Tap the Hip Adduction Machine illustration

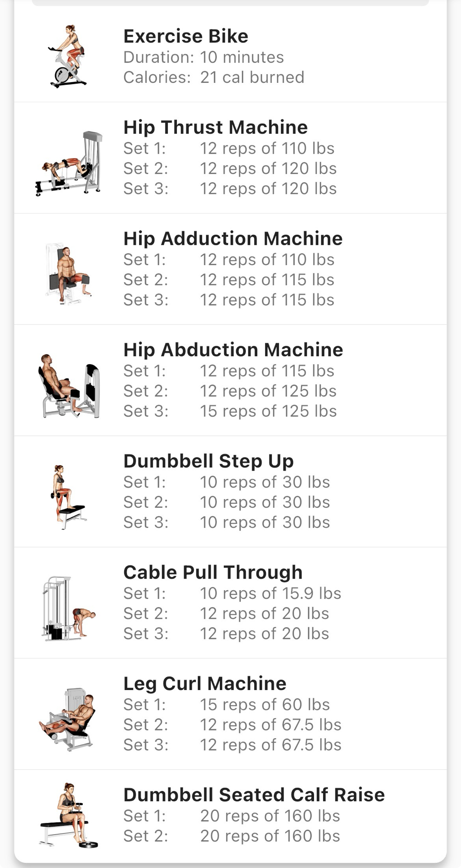point(68,273)
